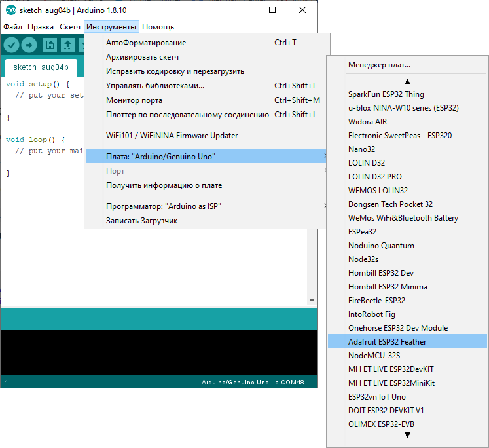
Task: Open Управлять библиотеками
Action: (206, 86)
